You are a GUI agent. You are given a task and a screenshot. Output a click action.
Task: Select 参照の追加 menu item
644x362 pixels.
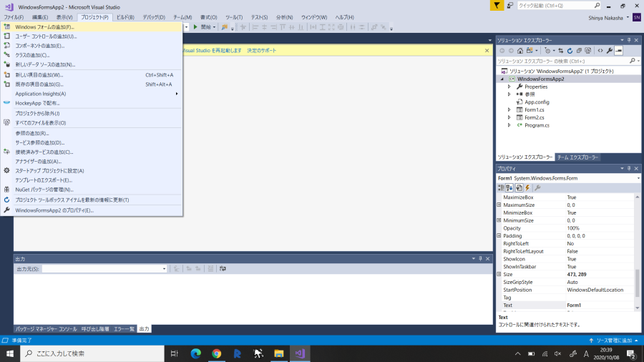[92, 133]
